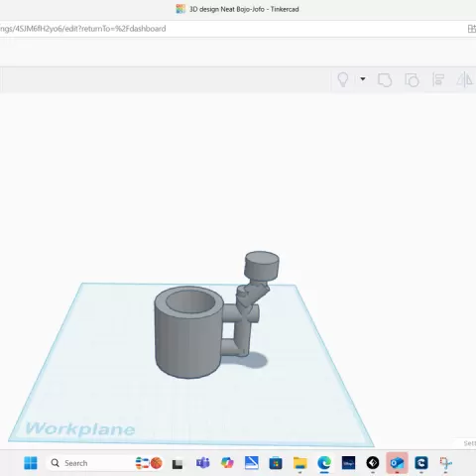The image size is (476, 476).
Task: Select the Align tool icon
Action: tap(438, 79)
